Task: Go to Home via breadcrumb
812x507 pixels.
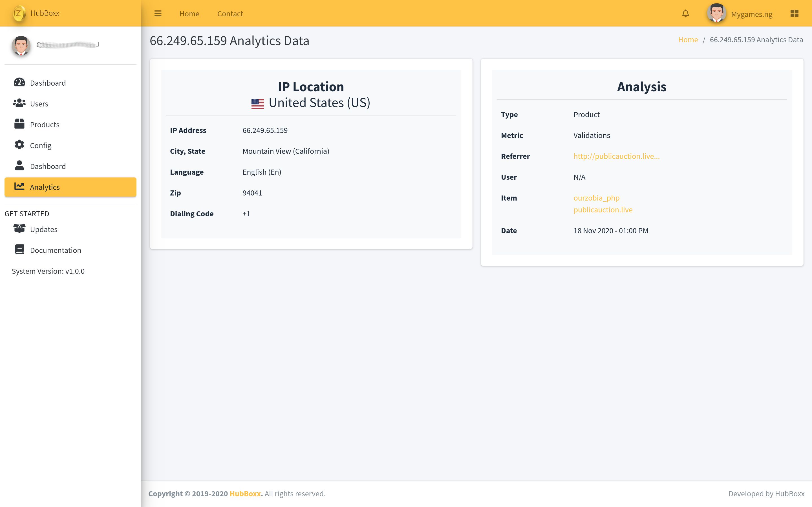Action: (687, 39)
